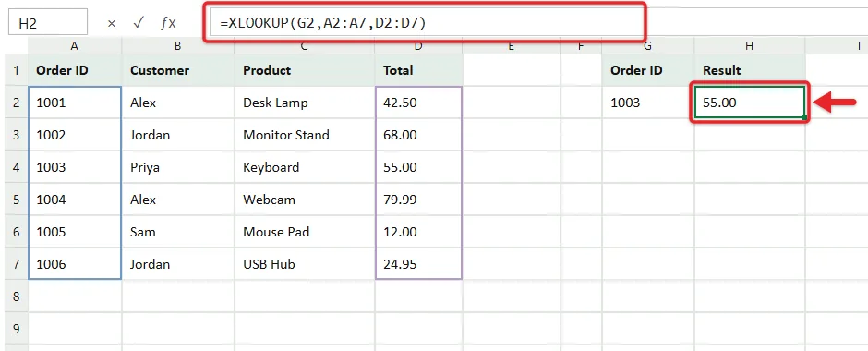Select cell containing 1006
Screen dimensions: 868x351
point(75,264)
